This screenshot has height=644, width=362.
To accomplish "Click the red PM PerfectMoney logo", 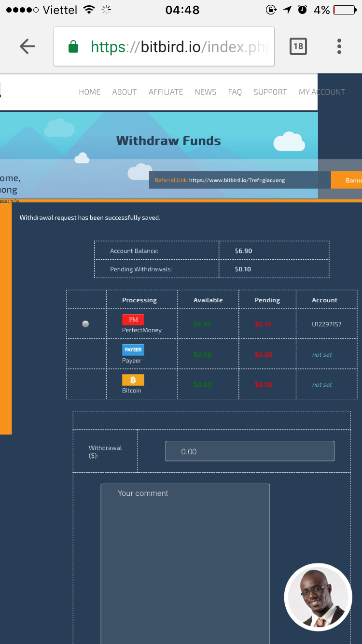I will (x=133, y=320).
